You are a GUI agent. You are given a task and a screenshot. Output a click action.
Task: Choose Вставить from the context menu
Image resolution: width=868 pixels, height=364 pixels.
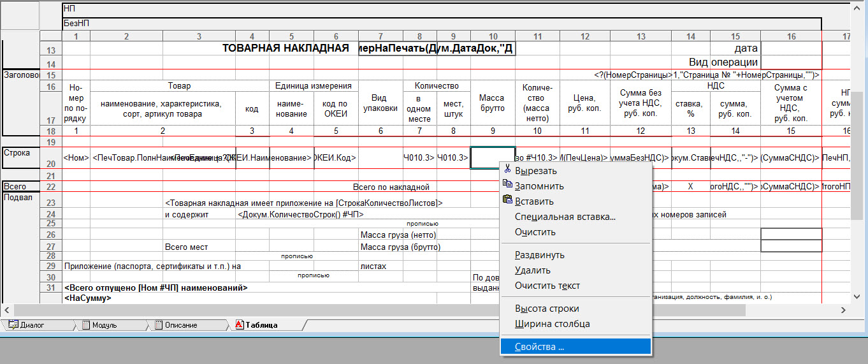[575, 201]
